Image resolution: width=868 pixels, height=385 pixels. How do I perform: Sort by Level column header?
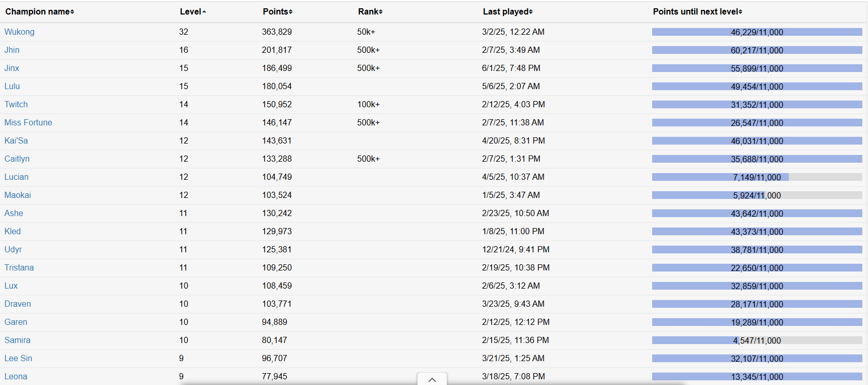[x=193, y=11]
